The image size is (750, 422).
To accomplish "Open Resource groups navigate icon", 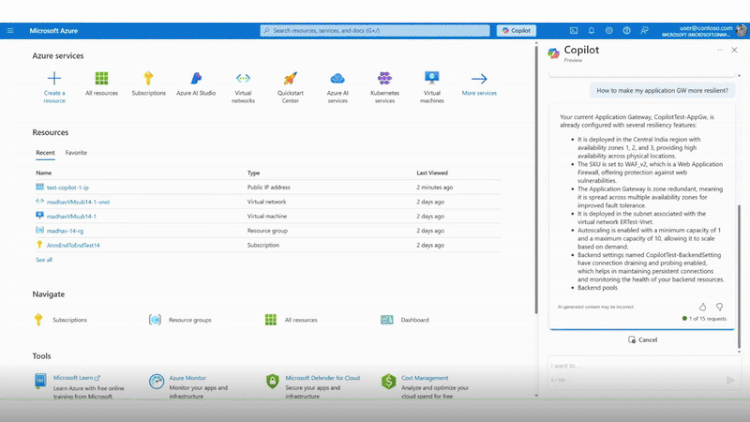I will coord(154,320).
